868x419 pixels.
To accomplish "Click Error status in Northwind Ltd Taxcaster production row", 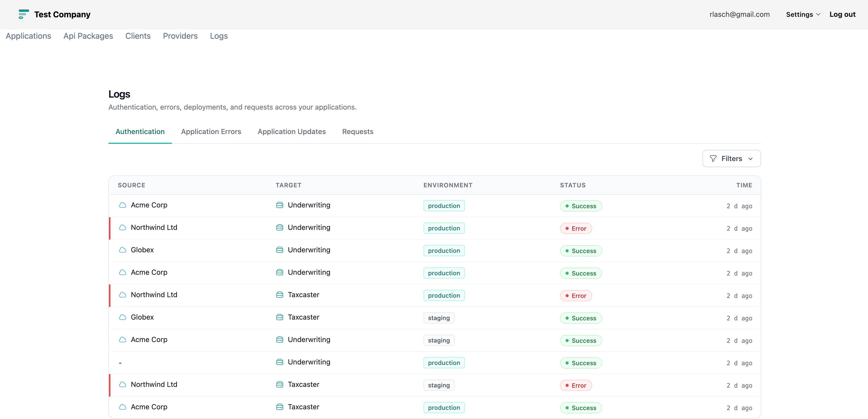I will pos(576,296).
